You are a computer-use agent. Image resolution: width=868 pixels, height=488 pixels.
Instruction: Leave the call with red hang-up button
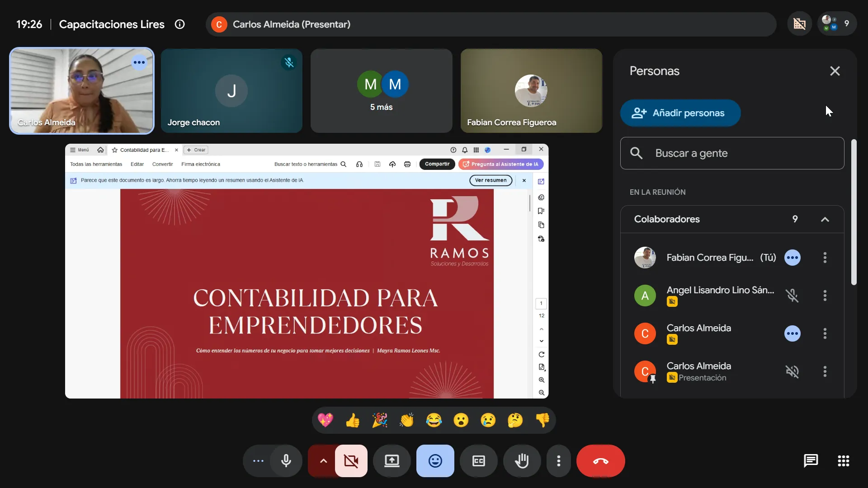(601, 461)
